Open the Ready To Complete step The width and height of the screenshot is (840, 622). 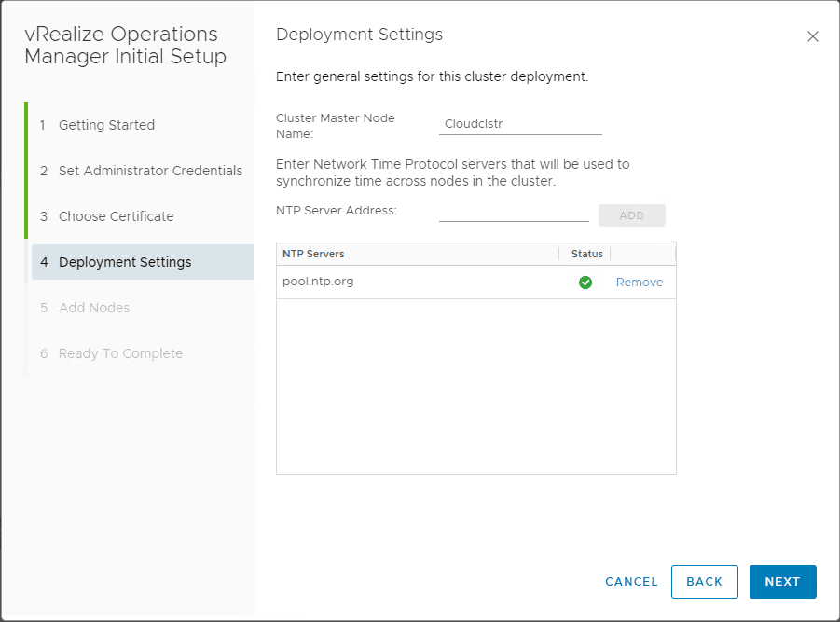click(120, 353)
